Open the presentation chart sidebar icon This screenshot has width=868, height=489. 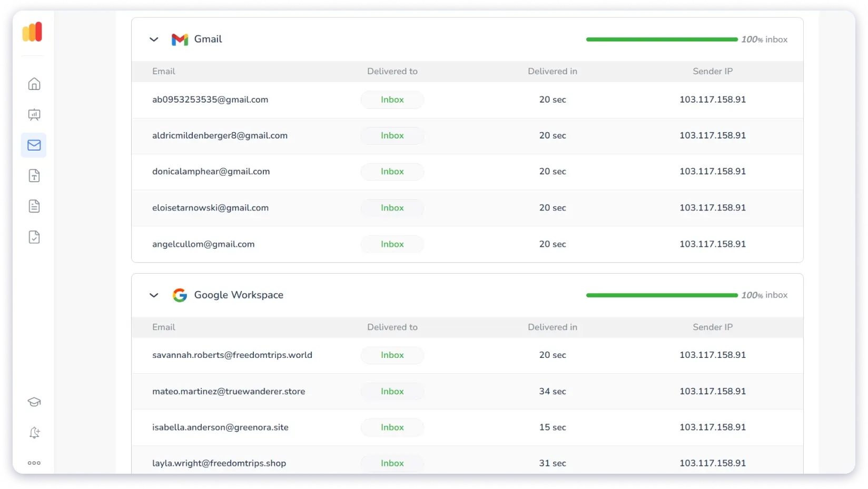pyautogui.click(x=34, y=115)
